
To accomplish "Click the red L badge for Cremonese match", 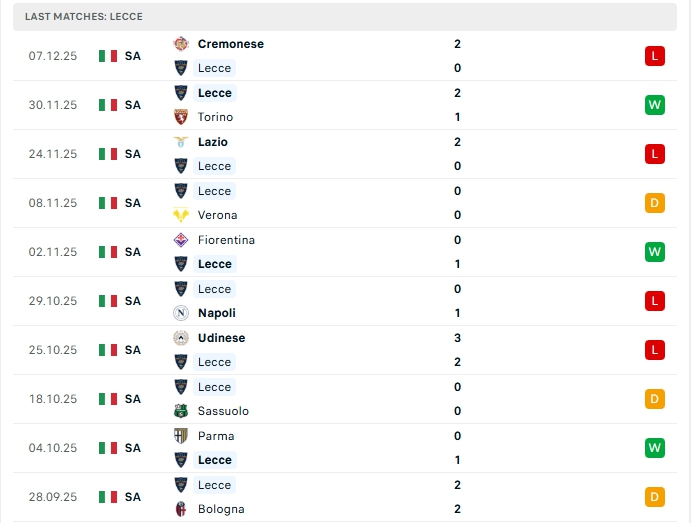I will point(655,56).
